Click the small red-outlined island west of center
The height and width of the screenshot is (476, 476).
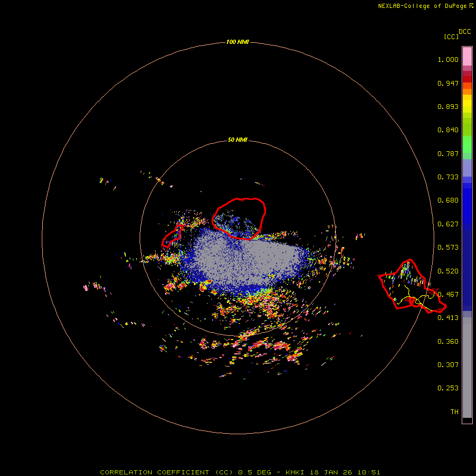coord(172,235)
